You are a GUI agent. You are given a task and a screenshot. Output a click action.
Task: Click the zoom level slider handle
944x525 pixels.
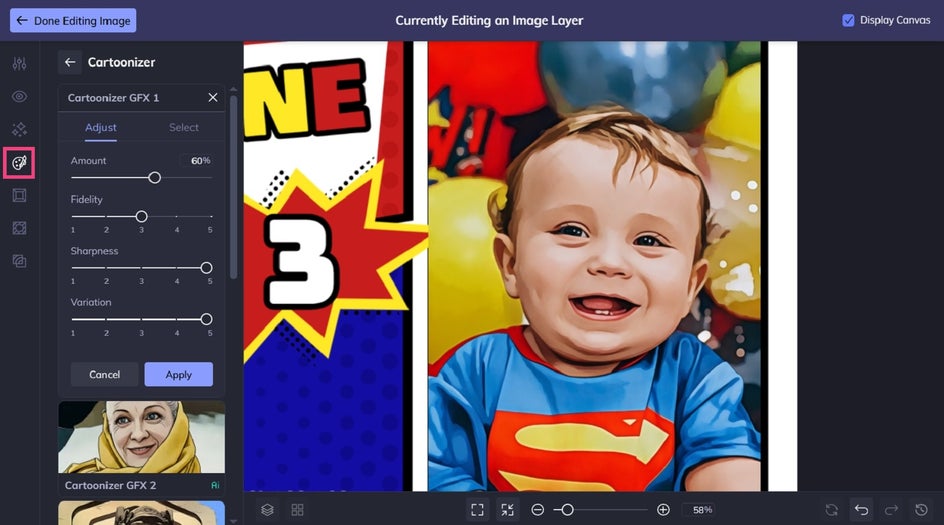[x=567, y=510]
